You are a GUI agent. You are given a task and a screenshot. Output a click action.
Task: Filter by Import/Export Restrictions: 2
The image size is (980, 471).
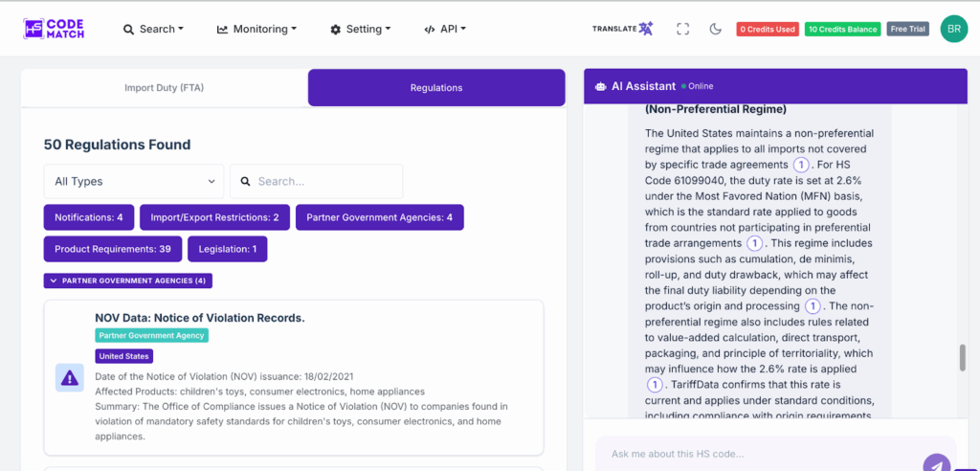[x=214, y=217]
